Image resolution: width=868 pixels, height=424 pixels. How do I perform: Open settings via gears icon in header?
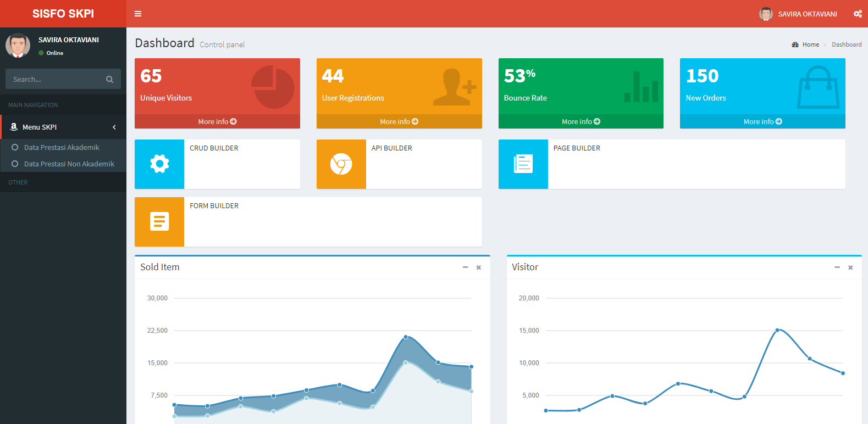857,14
